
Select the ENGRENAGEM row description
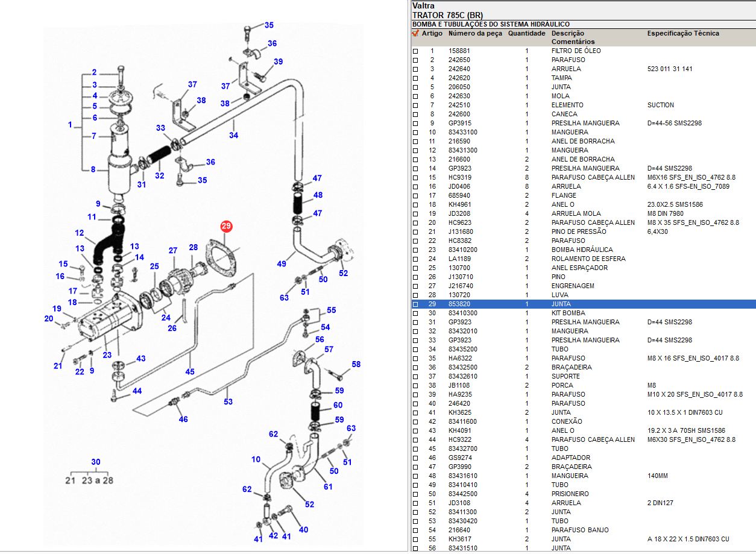[x=573, y=286]
